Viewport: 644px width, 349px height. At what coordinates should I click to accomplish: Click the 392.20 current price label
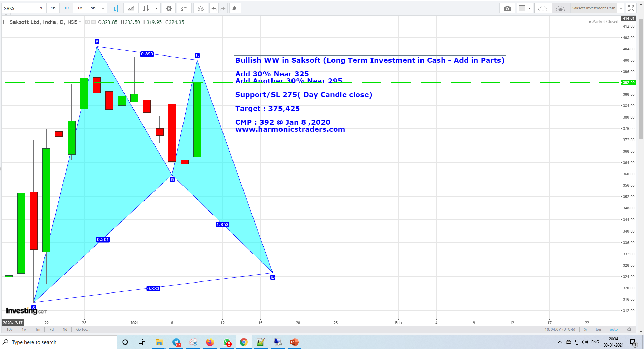[628, 83]
